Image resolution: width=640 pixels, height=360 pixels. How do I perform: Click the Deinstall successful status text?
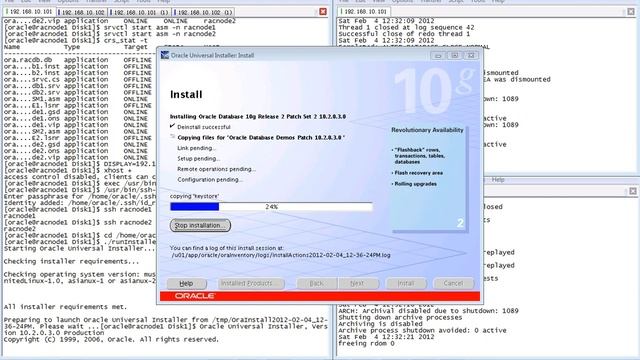coord(204,127)
